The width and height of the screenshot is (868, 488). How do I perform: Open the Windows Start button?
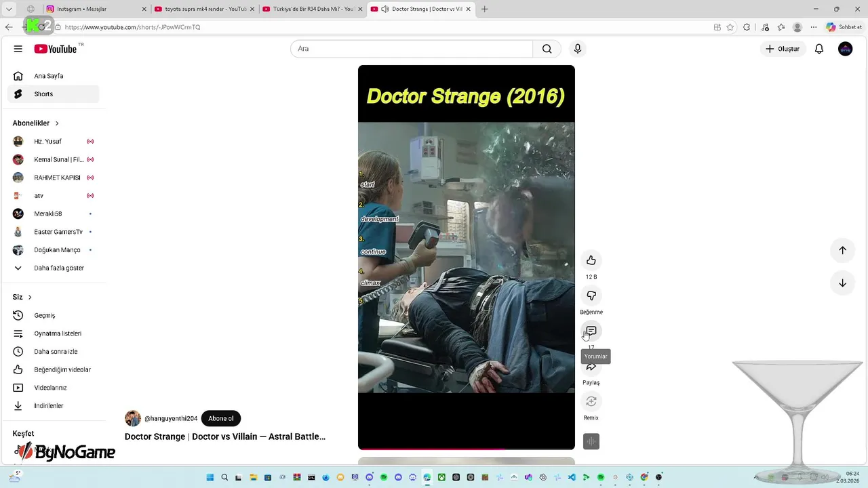[x=210, y=477]
